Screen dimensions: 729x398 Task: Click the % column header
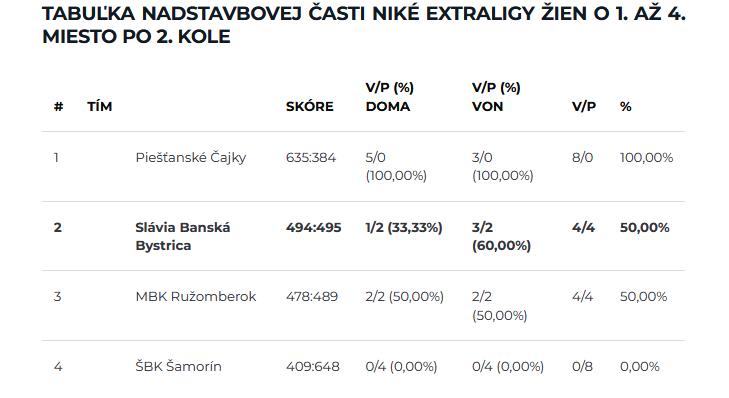click(x=626, y=106)
